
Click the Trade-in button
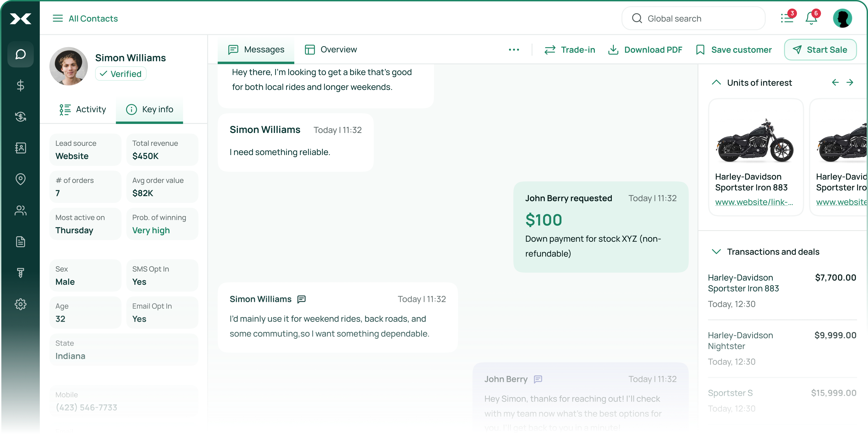point(569,50)
